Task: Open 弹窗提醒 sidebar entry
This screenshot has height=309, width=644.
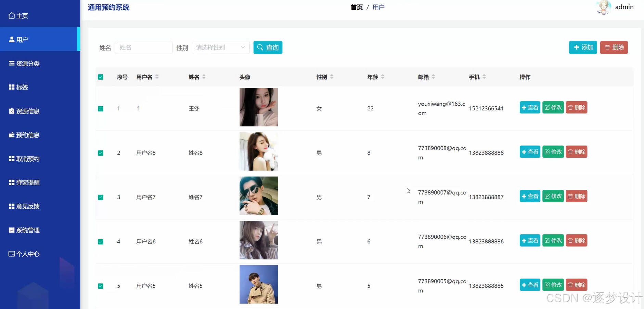Action: tap(40, 183)
